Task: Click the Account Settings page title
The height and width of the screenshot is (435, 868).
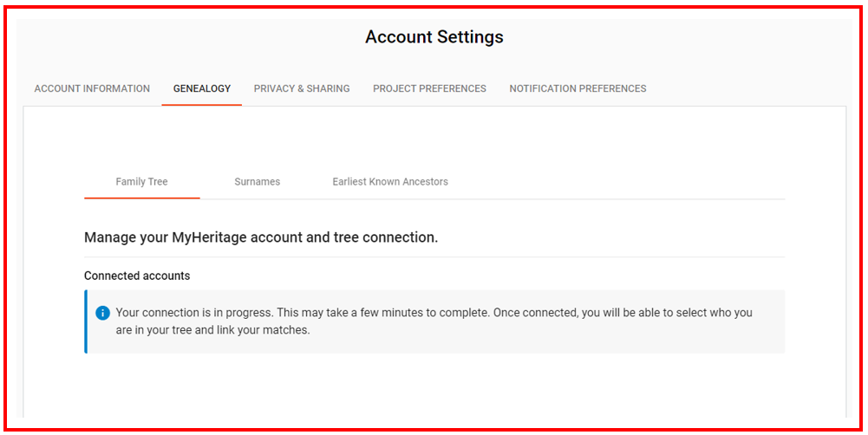Action: pyautogui.click(x=434, y=37)
